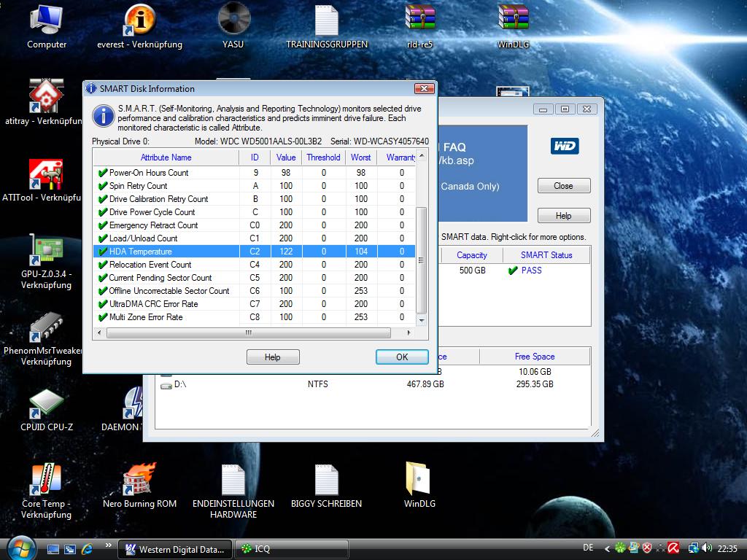
Task: Launch the GPU-Z.0.3.4 shortcut icon
Action: click(x=46, y=249)
